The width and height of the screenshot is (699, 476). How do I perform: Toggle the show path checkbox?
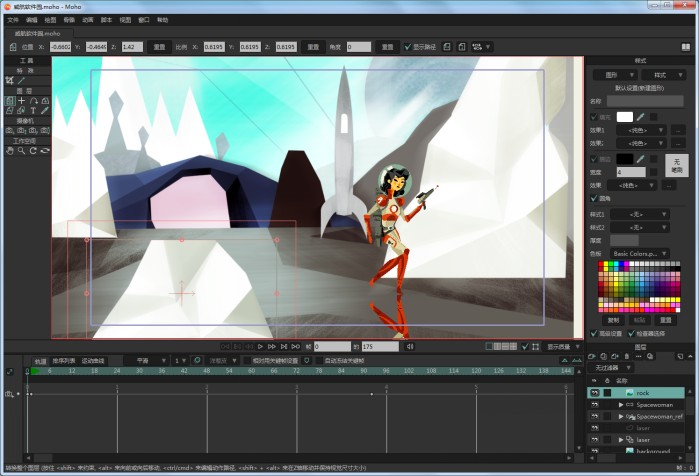(x=407, y=47)
